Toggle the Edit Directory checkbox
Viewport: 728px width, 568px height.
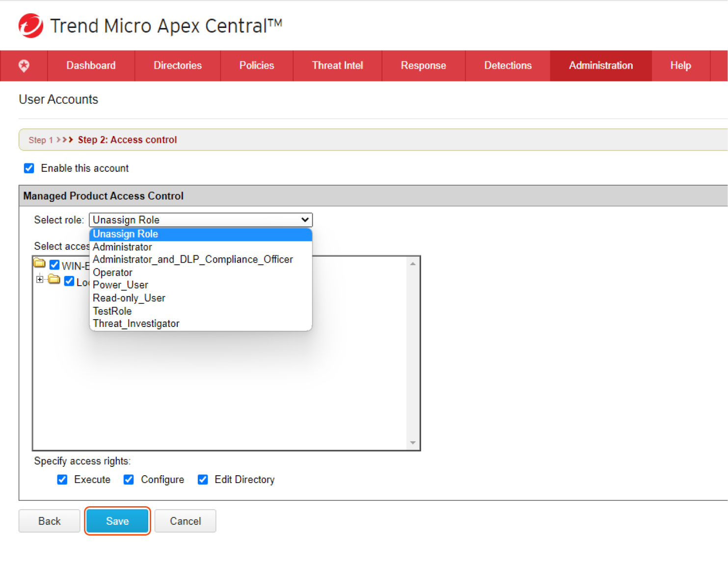203,480
